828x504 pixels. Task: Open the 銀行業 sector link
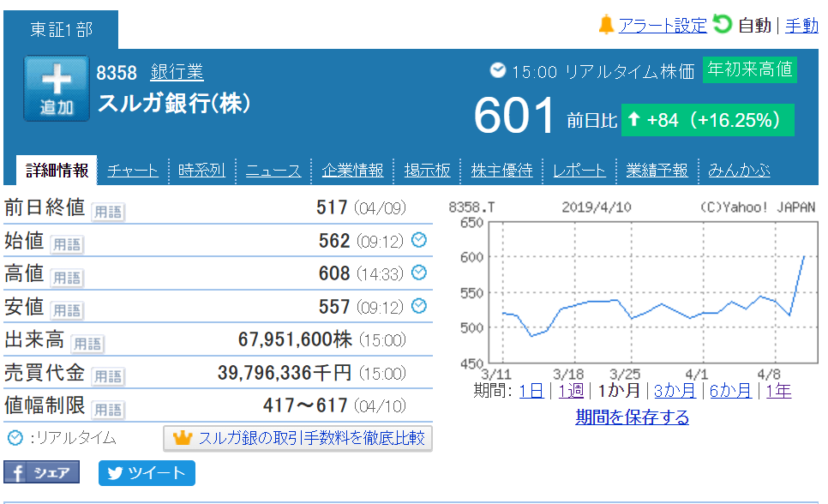177,72
